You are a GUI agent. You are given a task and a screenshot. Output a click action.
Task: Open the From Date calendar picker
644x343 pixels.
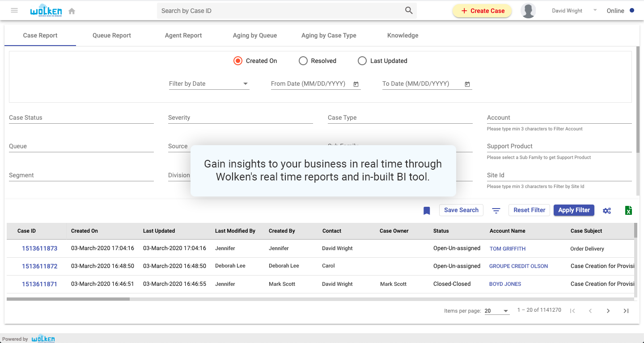(356, 84)
